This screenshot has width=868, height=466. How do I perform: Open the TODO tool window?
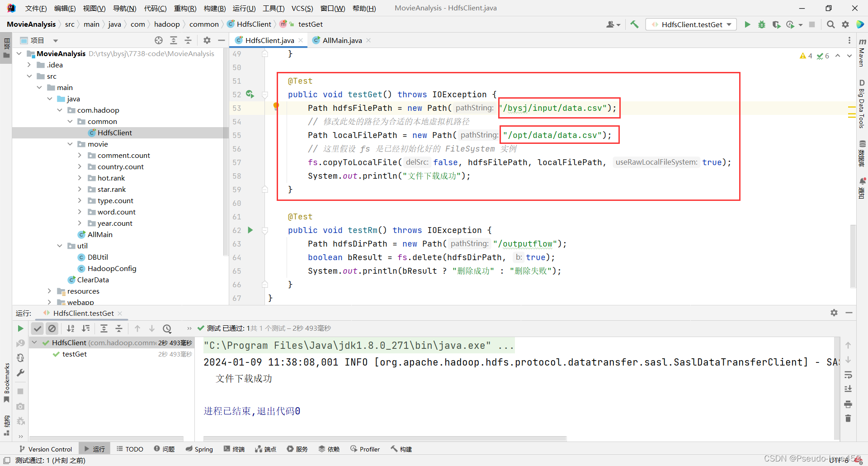130,449
